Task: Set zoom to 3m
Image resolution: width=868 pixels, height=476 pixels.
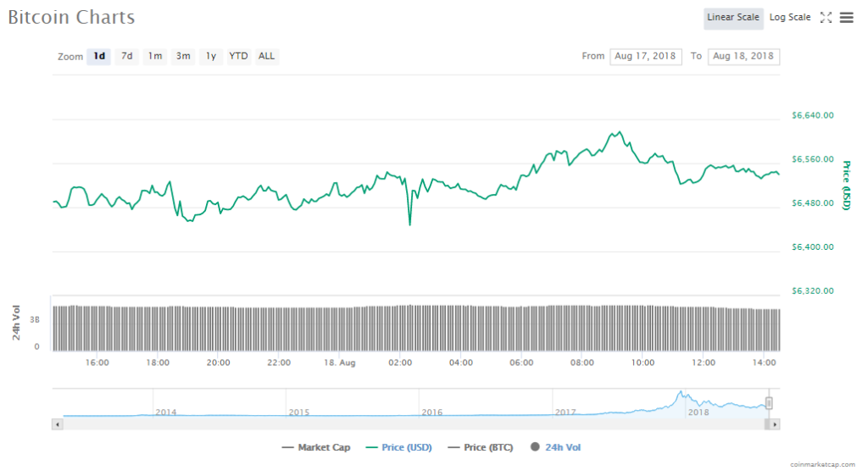Action: [x=183, y=57]
